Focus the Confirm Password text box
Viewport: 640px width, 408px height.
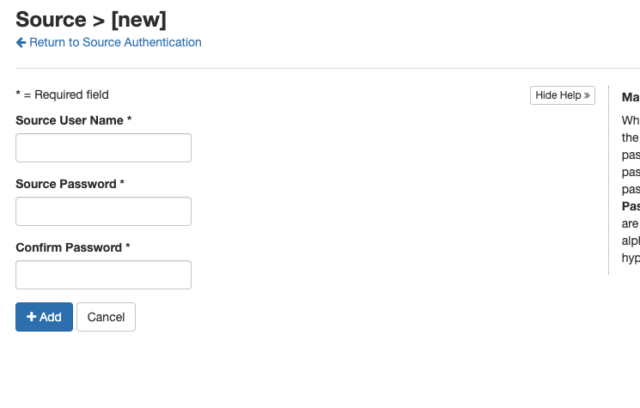(103, 275)
